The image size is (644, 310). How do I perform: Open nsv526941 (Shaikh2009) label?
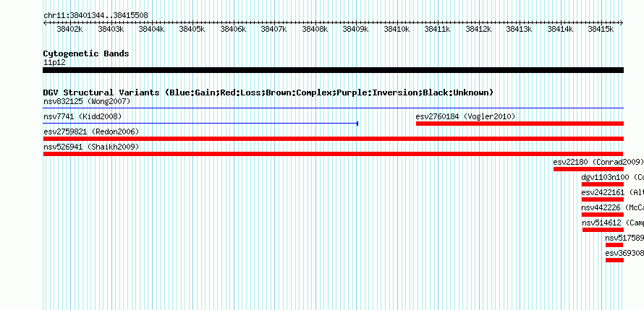[91, 147]
